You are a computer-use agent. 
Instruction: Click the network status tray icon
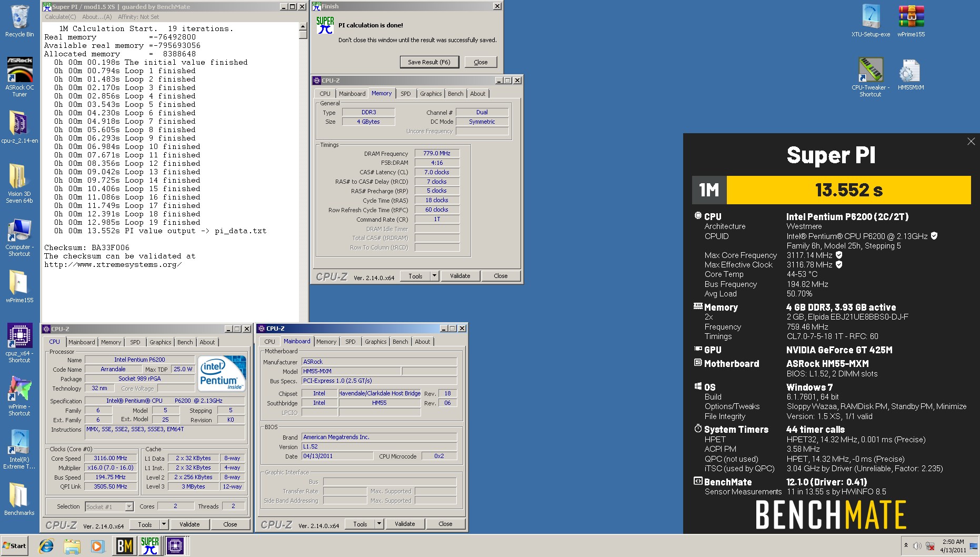click(x=930, y=546)
